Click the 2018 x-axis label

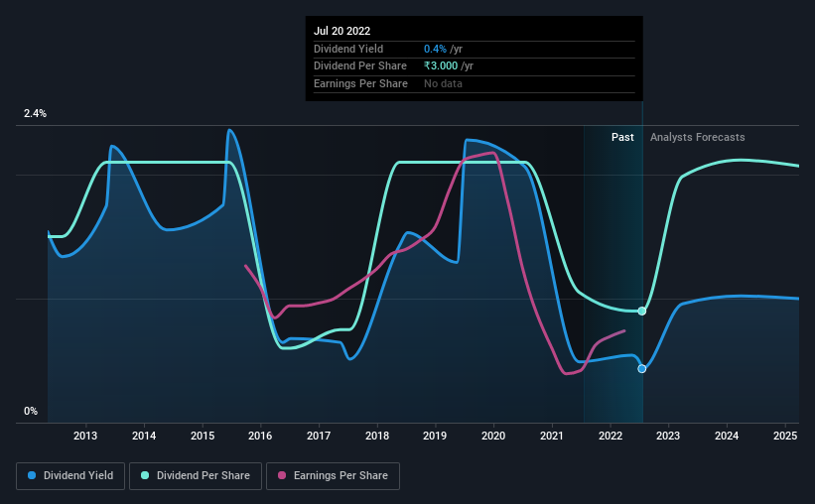pos(377,436)
